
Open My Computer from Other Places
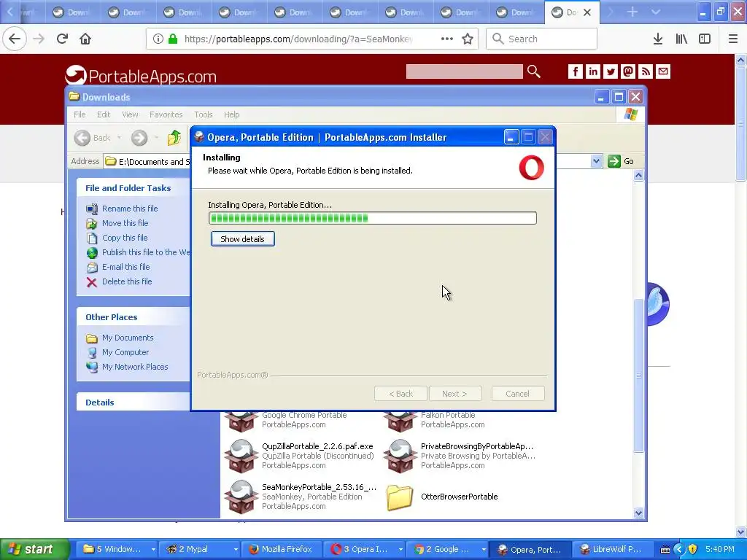click(125, 352)
